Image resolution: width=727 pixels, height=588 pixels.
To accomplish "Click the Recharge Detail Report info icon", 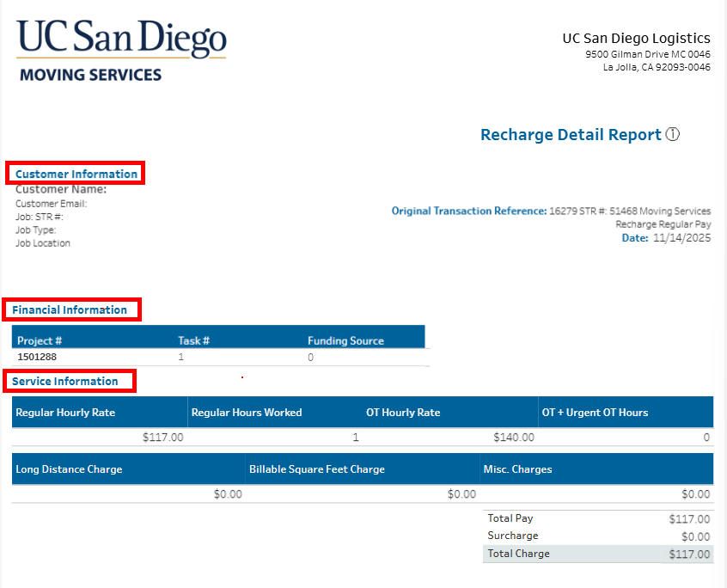I will (x=673, y=134).
